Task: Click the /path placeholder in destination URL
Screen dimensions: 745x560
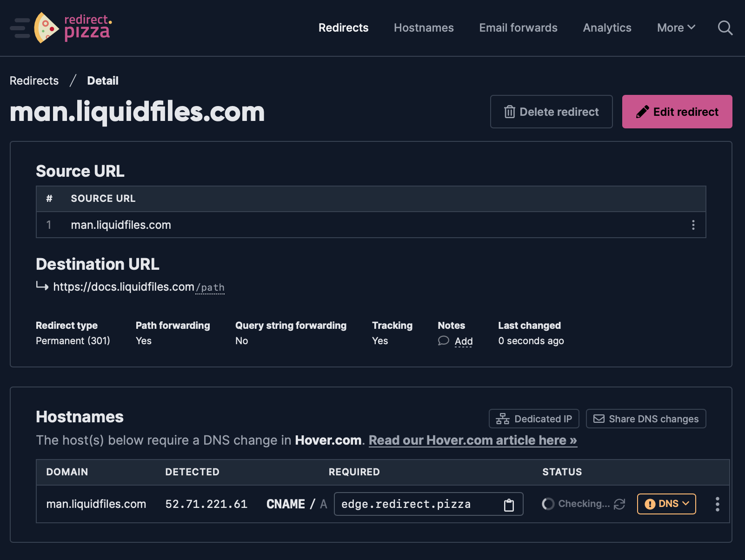Action: tap(210, 287)
